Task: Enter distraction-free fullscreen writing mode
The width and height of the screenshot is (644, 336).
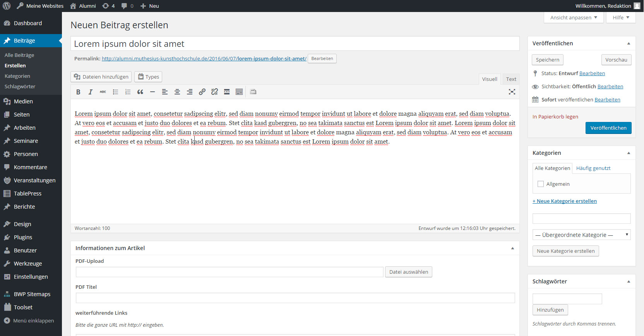Action: point(512,92)
